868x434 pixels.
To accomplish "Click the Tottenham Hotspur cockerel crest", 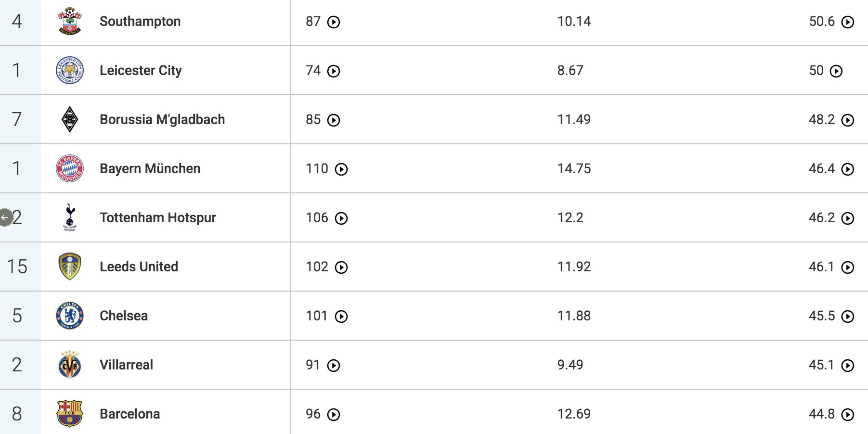I will (70, 217).
